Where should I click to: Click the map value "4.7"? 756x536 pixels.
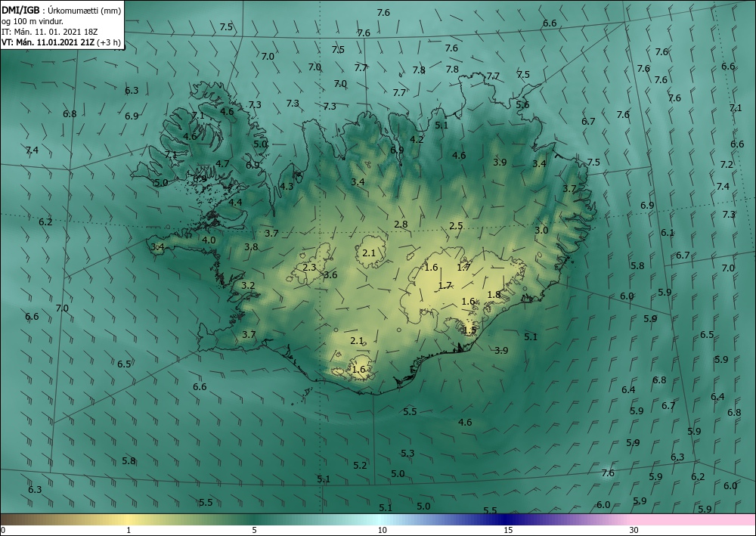coord(222,163)
